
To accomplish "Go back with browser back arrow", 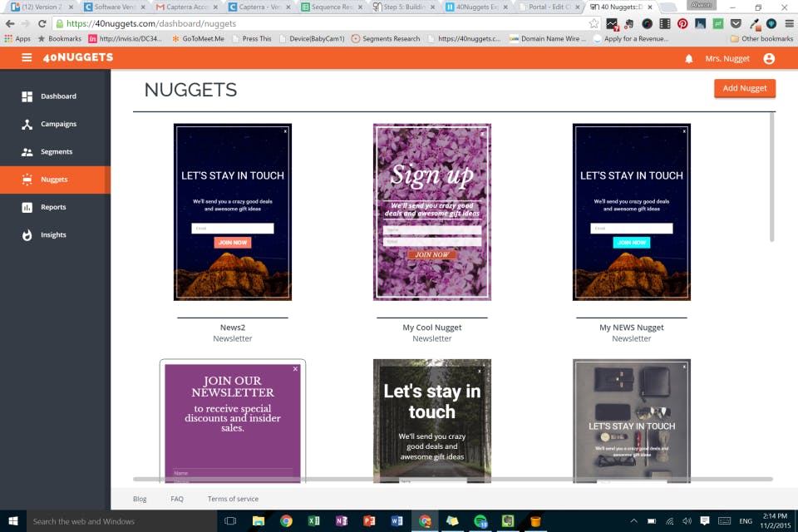I will [10, 23].
